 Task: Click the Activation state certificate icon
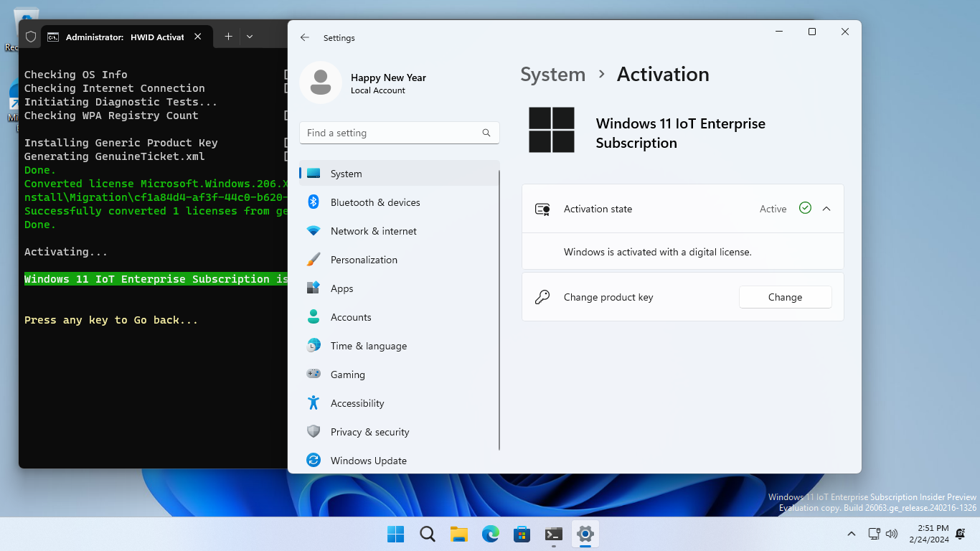pos(542,209)
